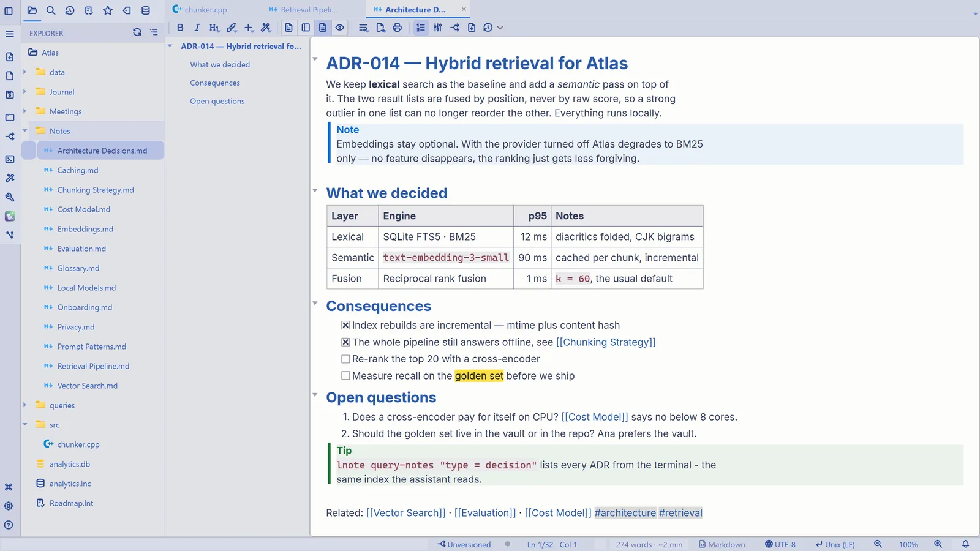
Task: Toggle the preview eye view mode
Action: click(x=339, y=28)
